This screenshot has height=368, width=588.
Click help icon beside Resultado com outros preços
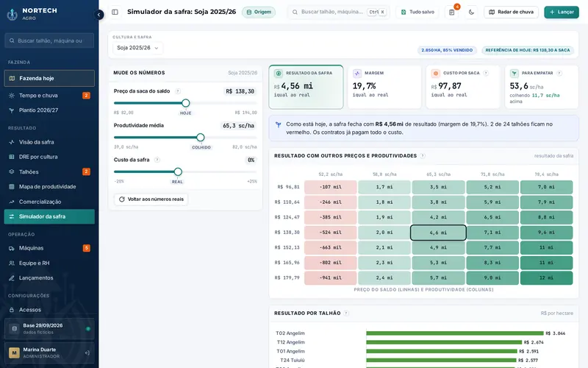click(x=423, y=156)
